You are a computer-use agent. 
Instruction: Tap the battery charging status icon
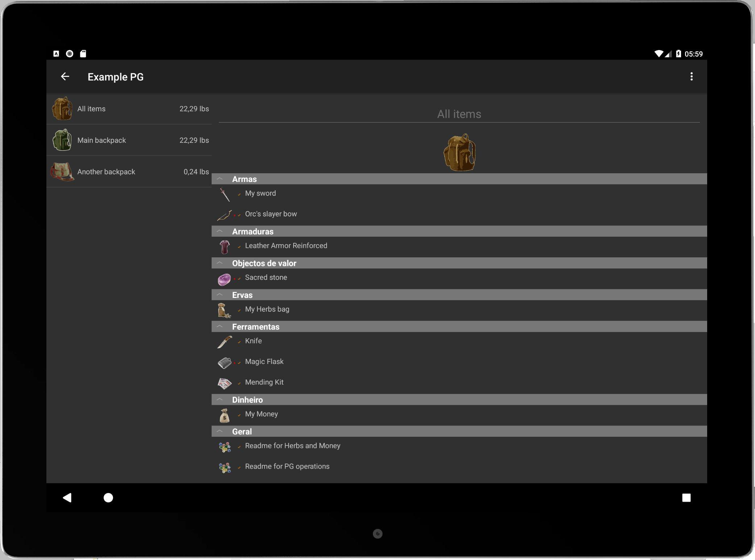[678, 54]
